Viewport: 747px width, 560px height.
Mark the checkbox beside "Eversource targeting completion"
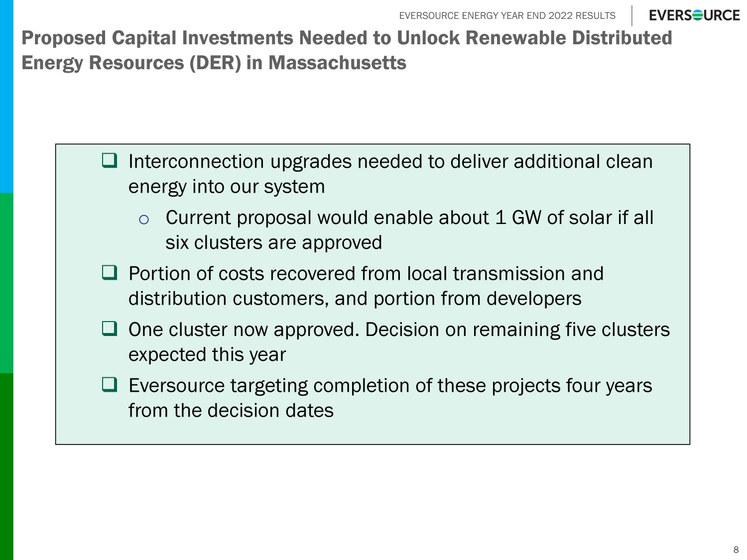tap(110, 385)
